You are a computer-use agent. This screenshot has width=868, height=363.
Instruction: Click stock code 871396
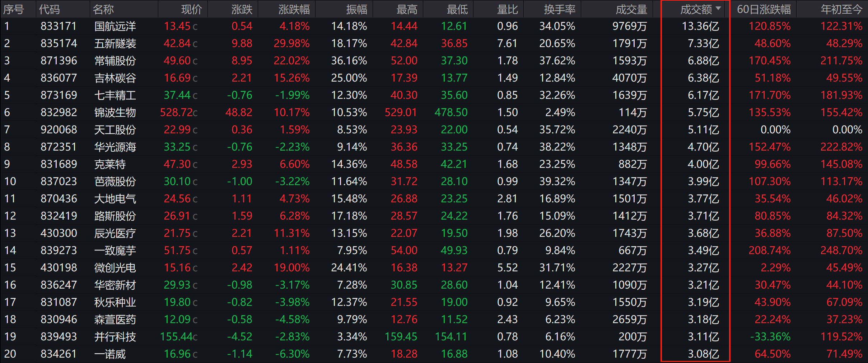click(x=59, y=61)
